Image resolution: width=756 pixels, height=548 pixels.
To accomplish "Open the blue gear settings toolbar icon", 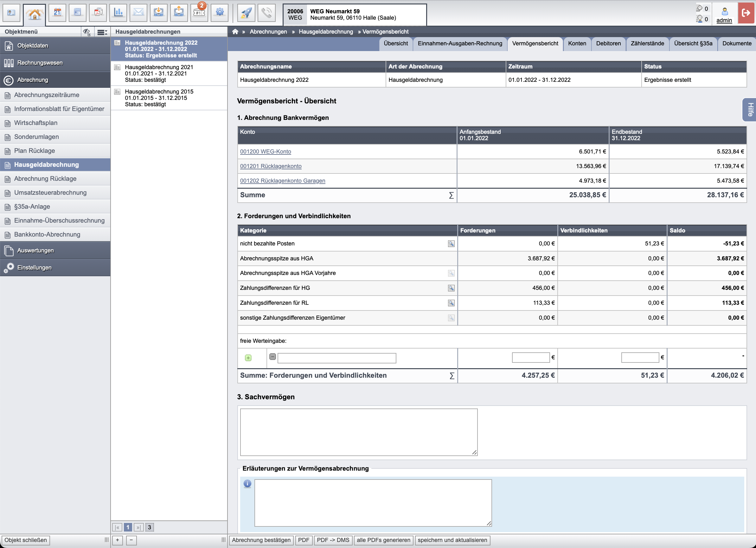I will click(220, 13).
